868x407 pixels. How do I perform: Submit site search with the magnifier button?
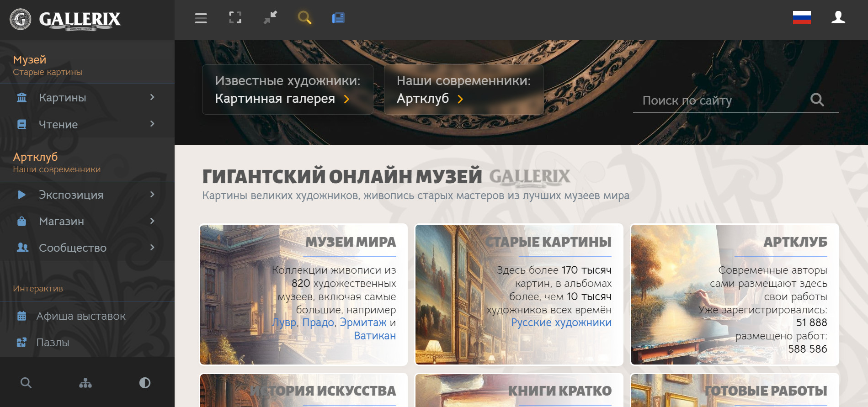[817, 100]
